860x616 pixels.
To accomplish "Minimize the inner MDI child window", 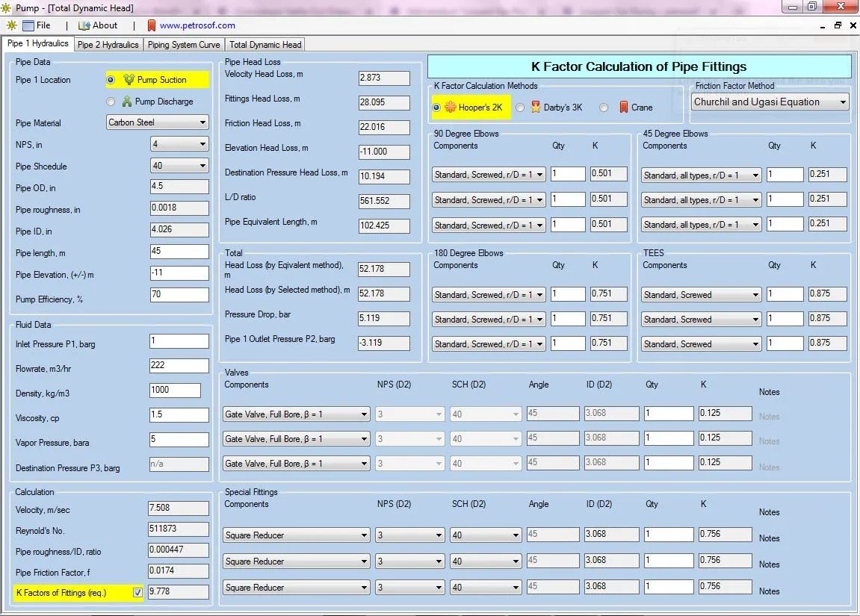I will coord(822,25).
